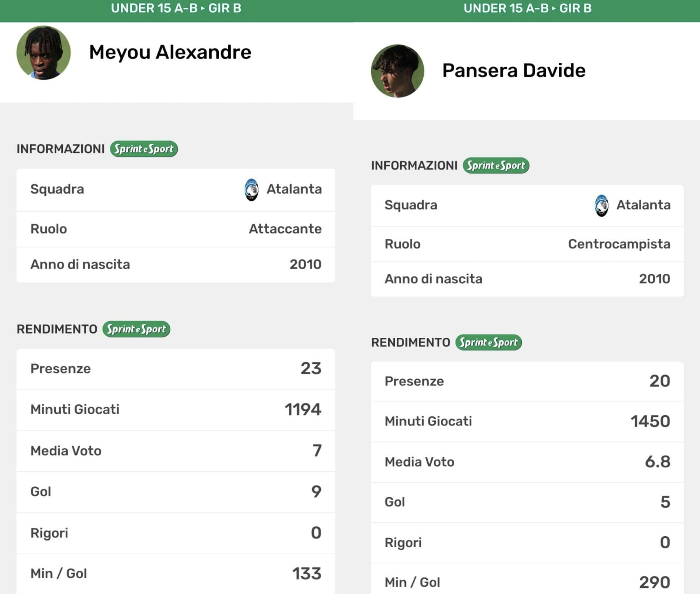Click Sprint e Sport badge beside right Informazioni
Viewport: 700px width, 594px height.
click(496, 166)
